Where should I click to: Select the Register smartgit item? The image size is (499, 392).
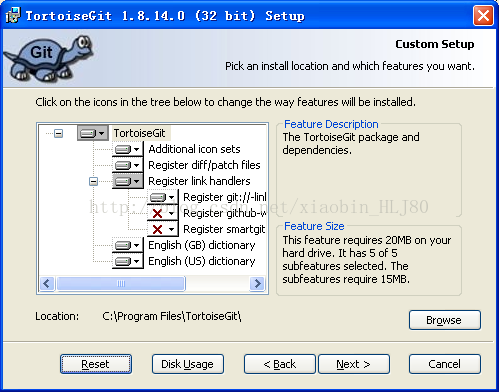click(224, 229)
